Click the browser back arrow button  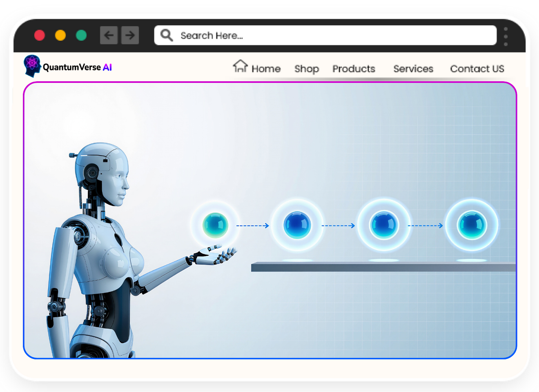(x=109, y=36)
